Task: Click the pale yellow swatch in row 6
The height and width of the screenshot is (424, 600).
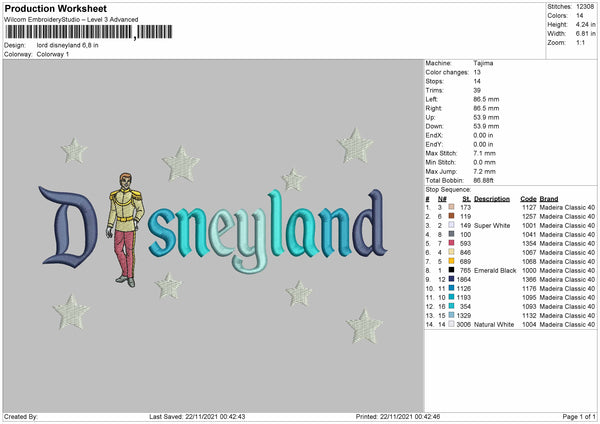Action: tap(452, 252)
